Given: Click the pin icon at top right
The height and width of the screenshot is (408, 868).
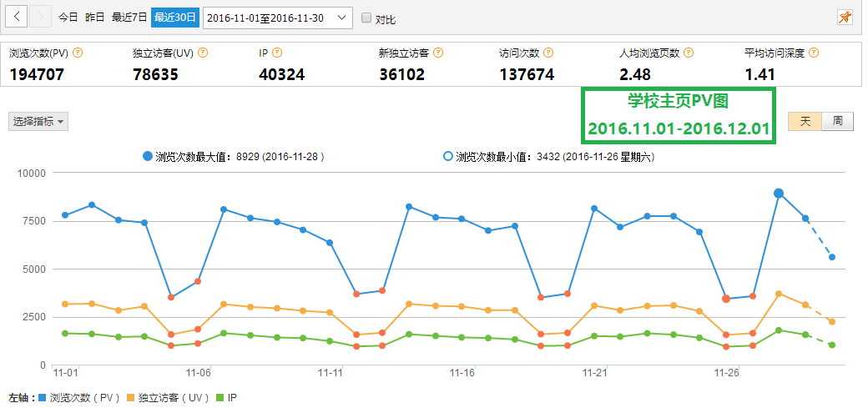Looking at the screenshot, I should [x=845, y=17].
